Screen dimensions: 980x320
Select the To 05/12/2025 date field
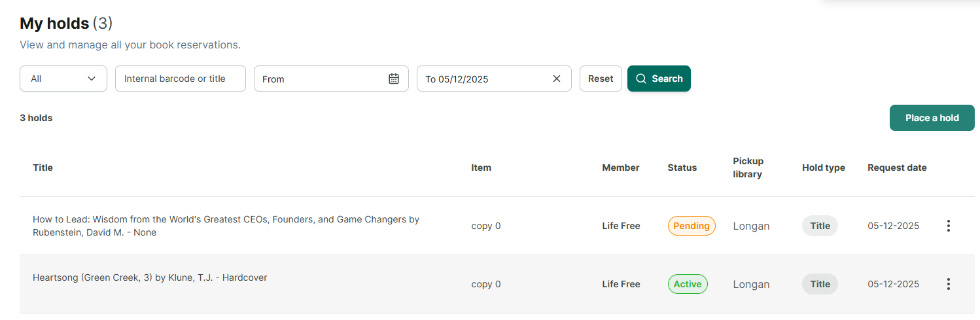tap(494, 79)
